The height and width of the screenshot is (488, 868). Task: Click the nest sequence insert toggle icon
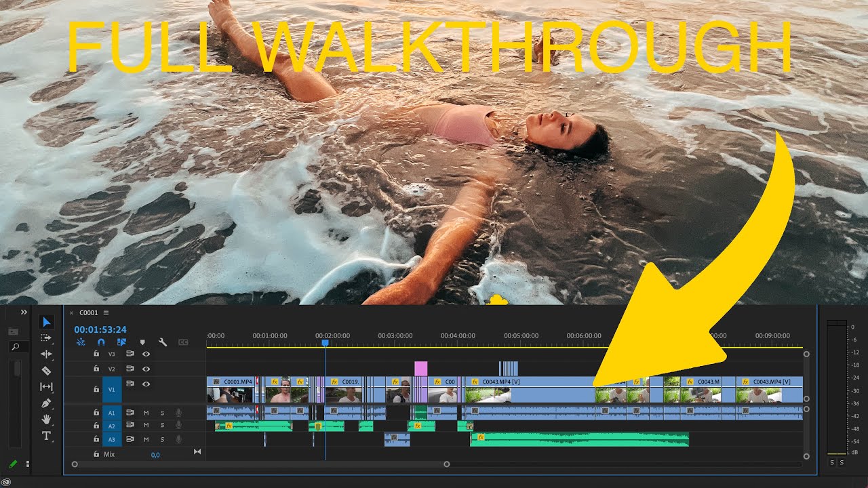click(81, 342)
